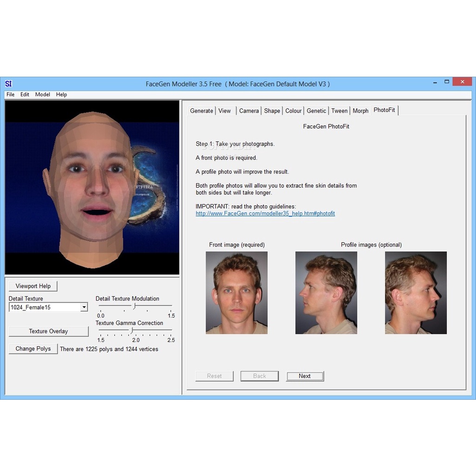Image resolution: width=476 pixels, height=476 pixels.
Task: Switch to the Camera tab
Action: point(249,111)
